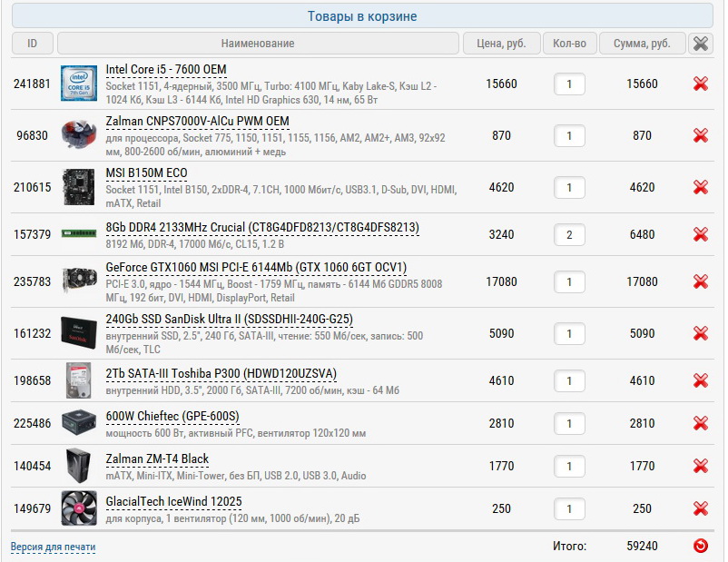Click the Итого: label
The height and width of the screenshot is (562, 728).
coord(570,546)
